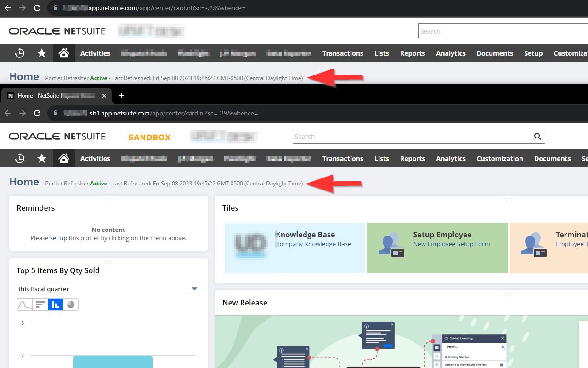This screenshot has height=368, width=588.
Task: Open the Transactions menu
Action: tap(343, 158)
